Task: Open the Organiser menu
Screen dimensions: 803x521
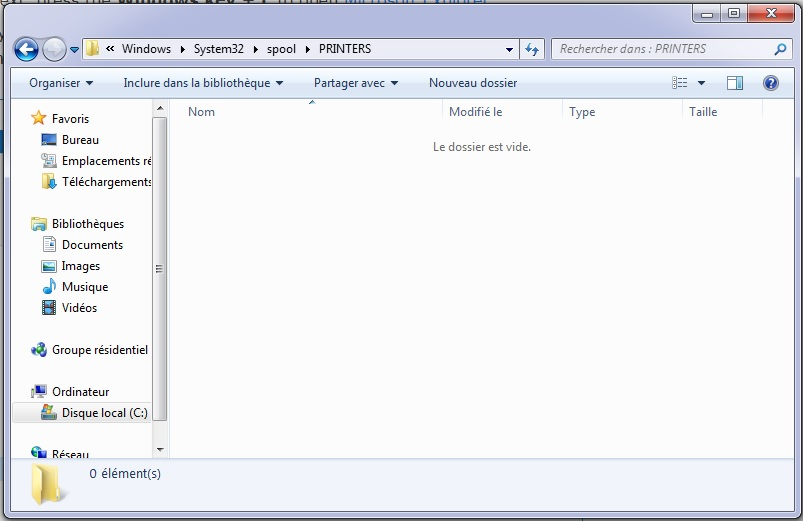Action: [x=61, y=83]
